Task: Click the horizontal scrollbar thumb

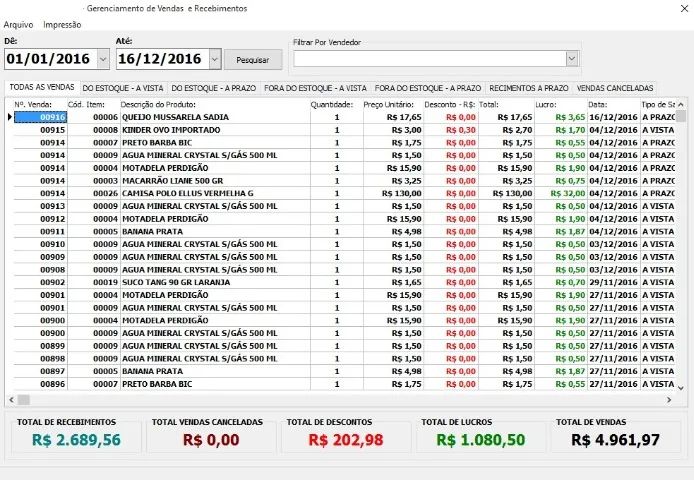Action: point(23,400)
